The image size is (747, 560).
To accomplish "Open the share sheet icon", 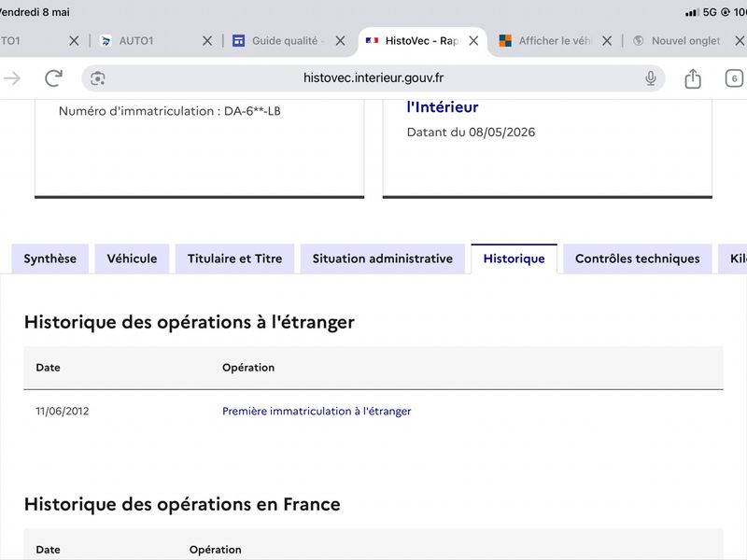I will 693,78.
